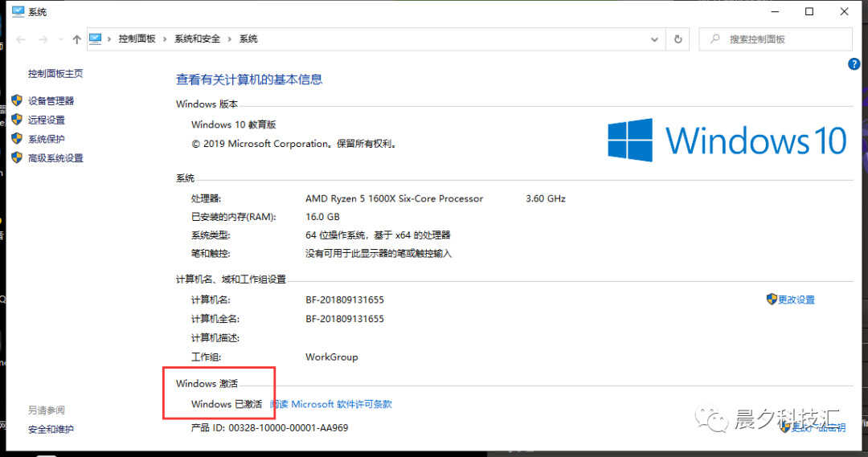Click the computer icon in the address bar

click(x=96, y=39)
